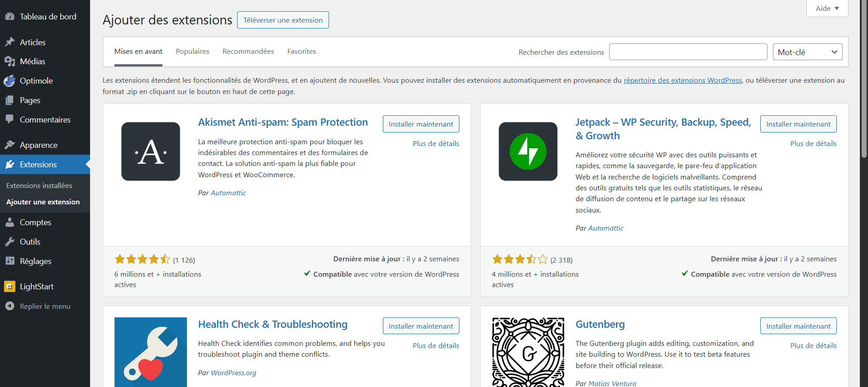This screenshot has width=868, height=387.
Task: Open Commentaires menu item
Action: pyautogui.click(x=45, y=119)
